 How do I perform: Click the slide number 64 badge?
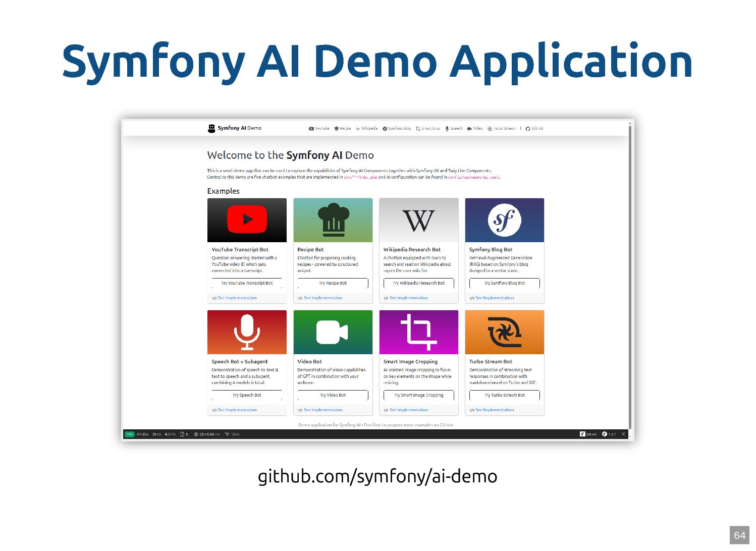(x=740, y=535)
